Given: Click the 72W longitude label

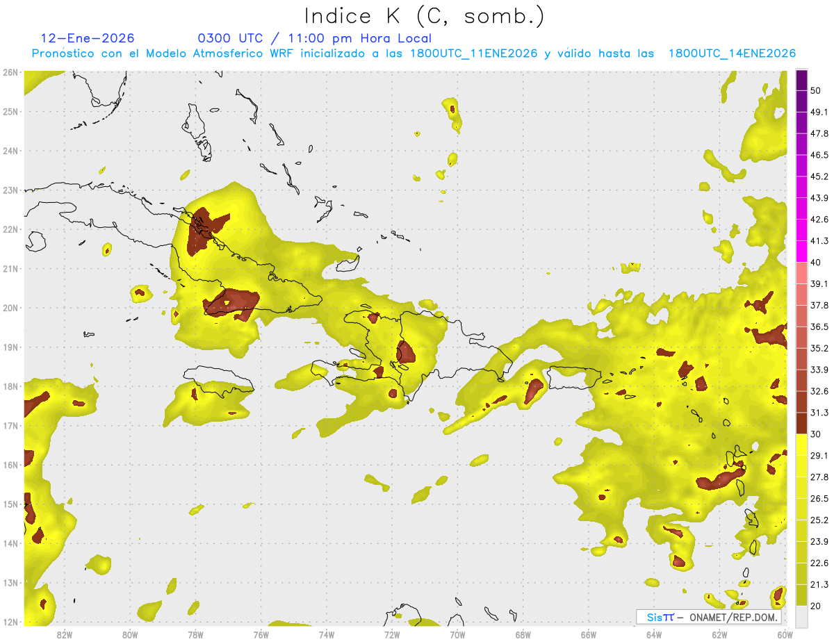Looking at the screenshot, I should click(x=392, y=634).
